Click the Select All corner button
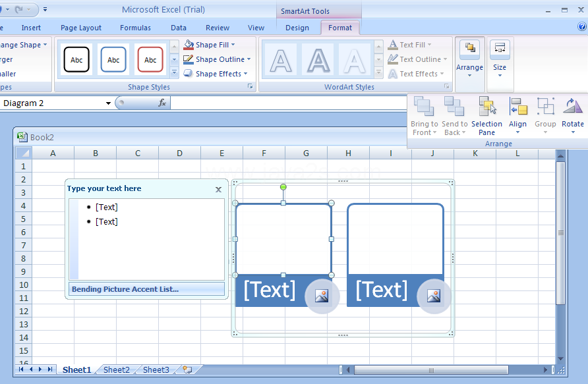Image resolution: width=588 pixels, height=384 pixels. (x=24, y=153)
